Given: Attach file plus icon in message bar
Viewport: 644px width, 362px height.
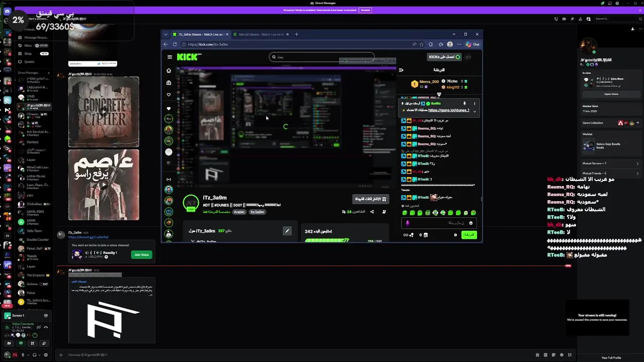Looking at the screenshot, I should [x=61, y=355].
